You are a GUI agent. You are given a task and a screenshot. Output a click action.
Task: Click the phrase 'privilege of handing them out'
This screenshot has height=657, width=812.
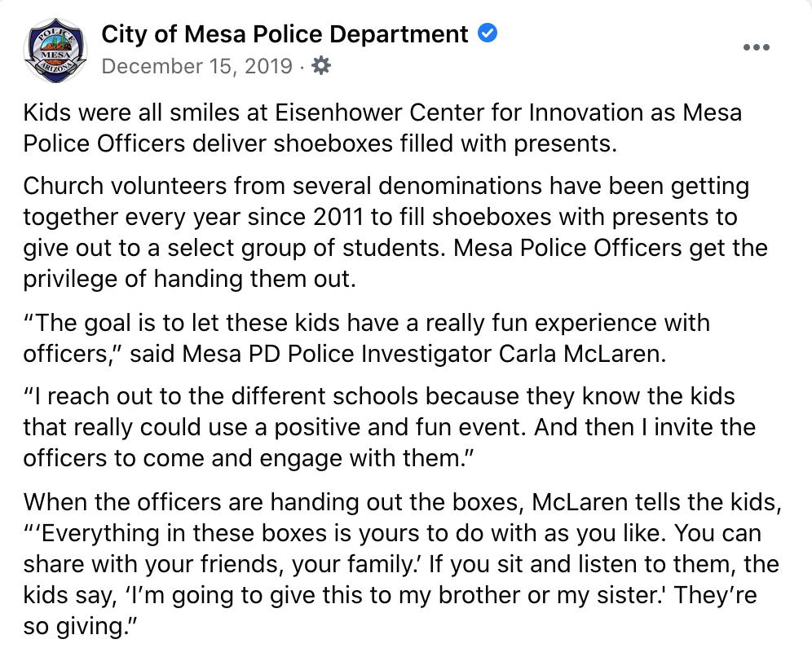pos(189,279)
